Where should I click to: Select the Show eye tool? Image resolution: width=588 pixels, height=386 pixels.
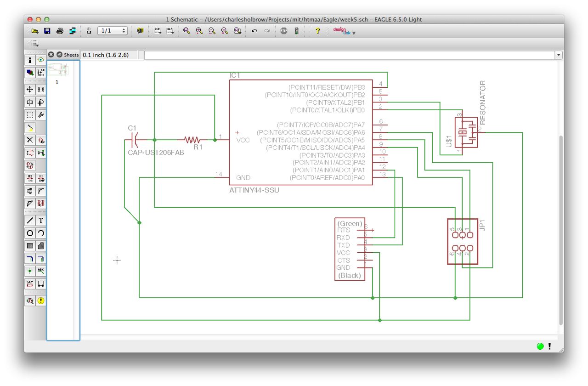41,60
